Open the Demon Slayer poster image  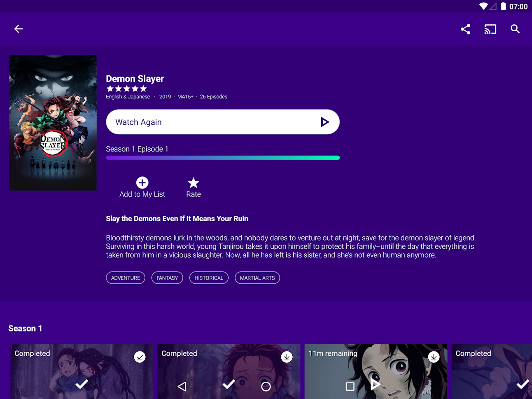pos(53,123)
